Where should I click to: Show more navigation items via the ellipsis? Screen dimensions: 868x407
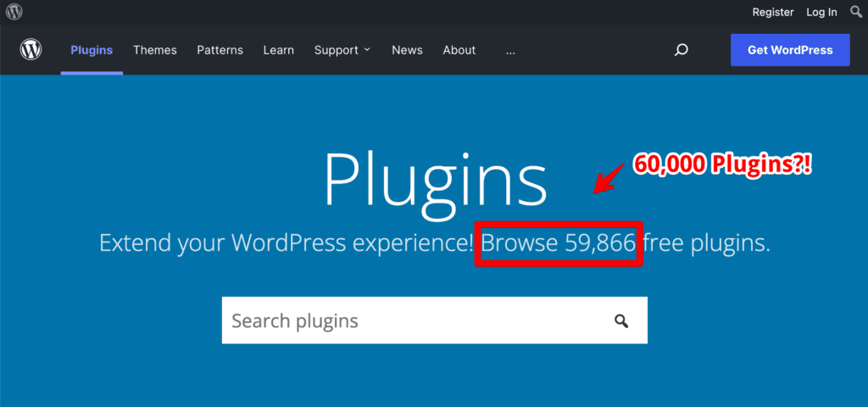[510, 51]
